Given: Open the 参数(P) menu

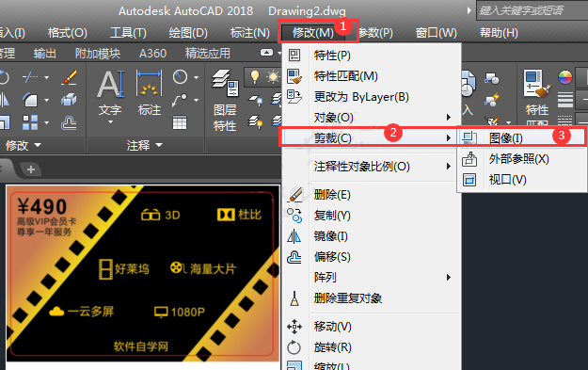Looking at the screenshot, I should (375, 33).
